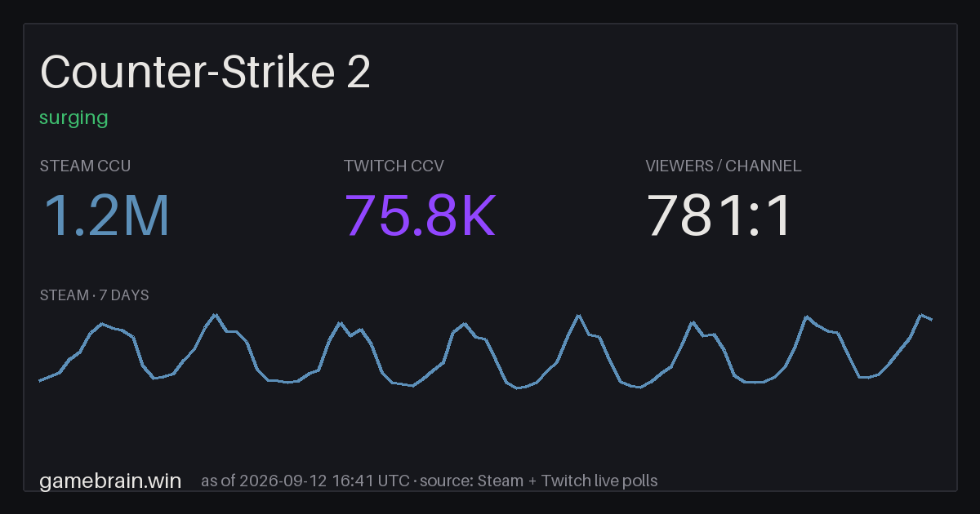Click the first trough of the chart line
The width and height of the screenshot is (980, 514).
click(154, 378)
